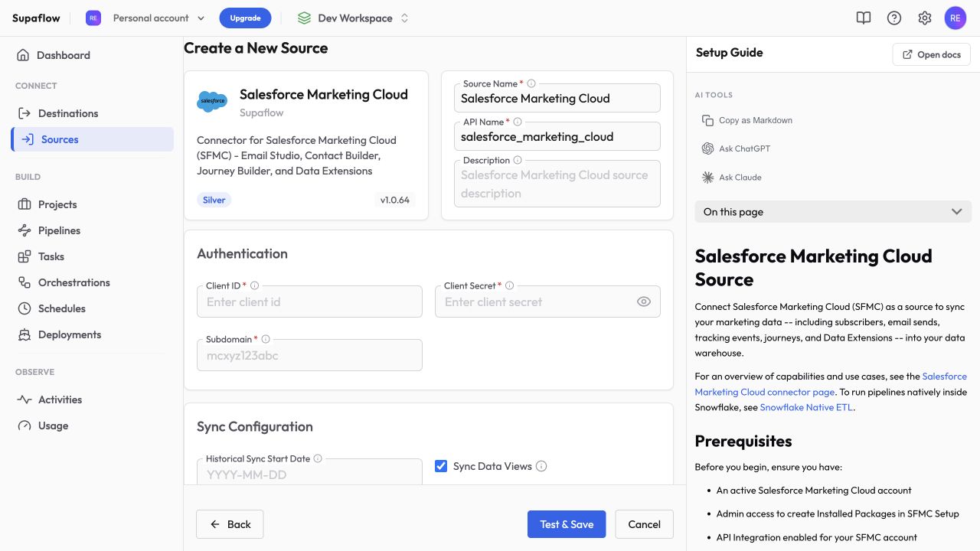
Task: Show the client secret with eye icon
Action: pos(644,302)
